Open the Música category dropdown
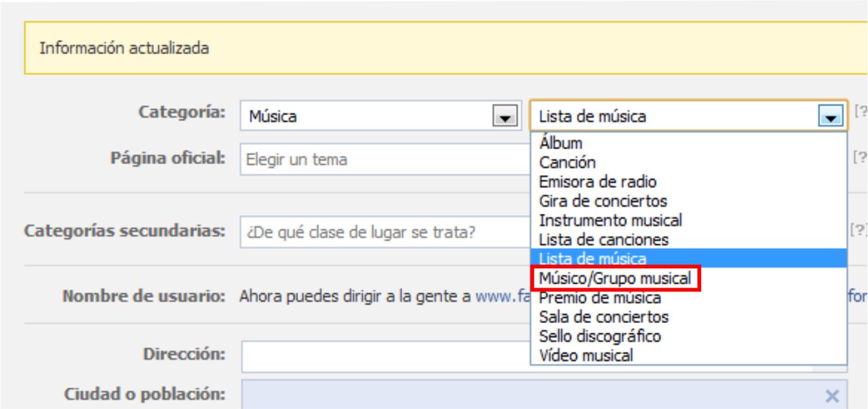Viewport: 868px width, 409px height. 503,117
